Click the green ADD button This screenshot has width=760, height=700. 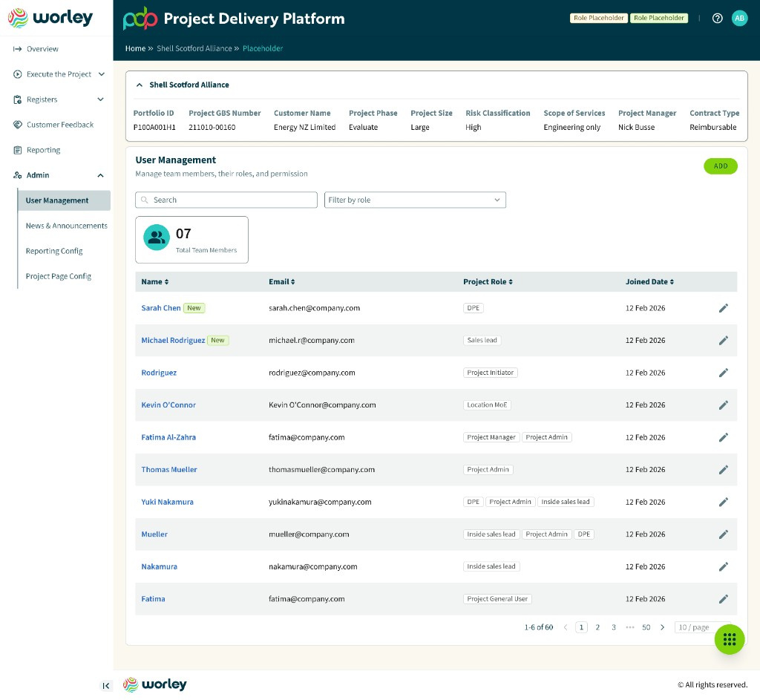(x=720, y=166)
